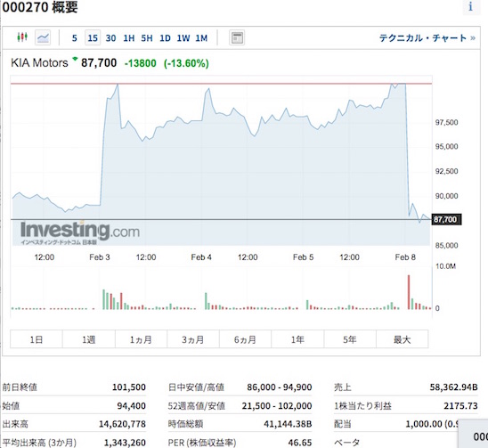Show the 1日 time range
The image size is (488, 448).
point(37,339)
